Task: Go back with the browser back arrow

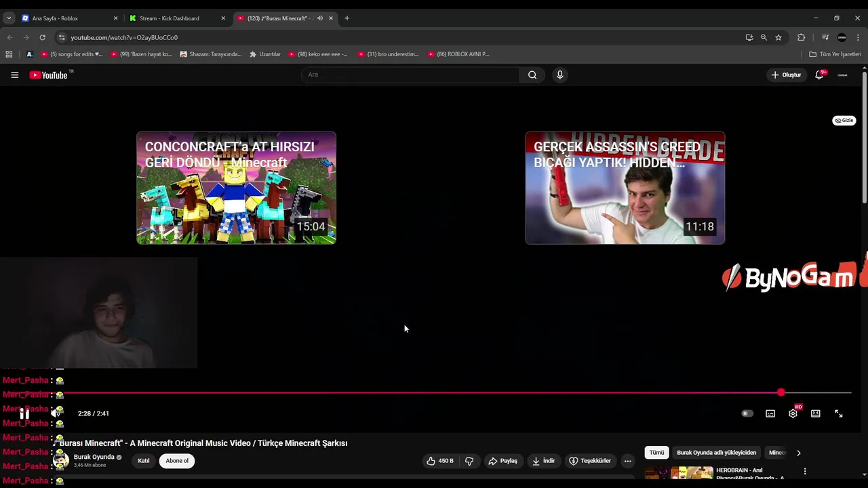Action: [x=9, y=37]
